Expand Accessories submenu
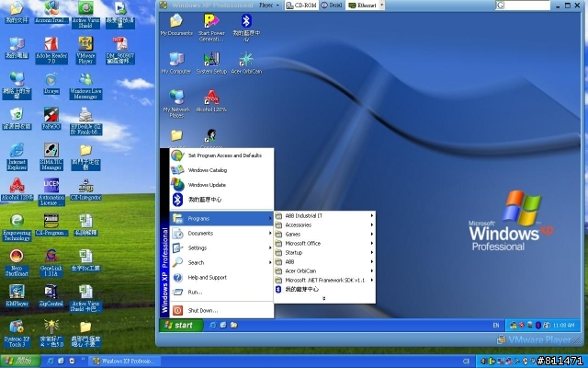The width and height of the screenshot is (588, 368). (324, 224)
